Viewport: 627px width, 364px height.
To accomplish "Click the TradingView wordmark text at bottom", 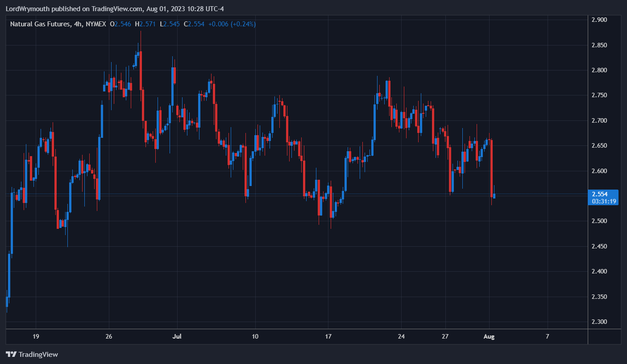I will click(38, 355).
